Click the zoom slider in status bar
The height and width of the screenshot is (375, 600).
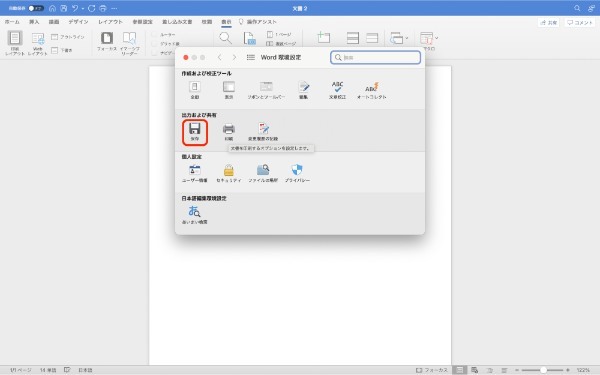(x=543, y=370)
